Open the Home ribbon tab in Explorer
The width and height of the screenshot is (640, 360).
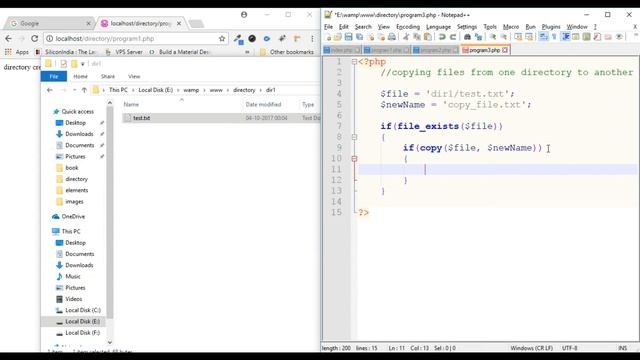click(80, 76)
